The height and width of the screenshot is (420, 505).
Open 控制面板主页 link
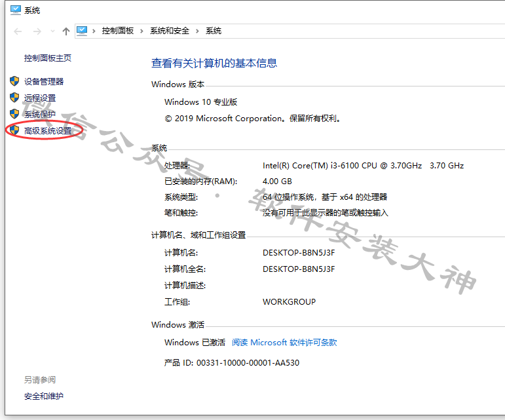tap(48, 58)
